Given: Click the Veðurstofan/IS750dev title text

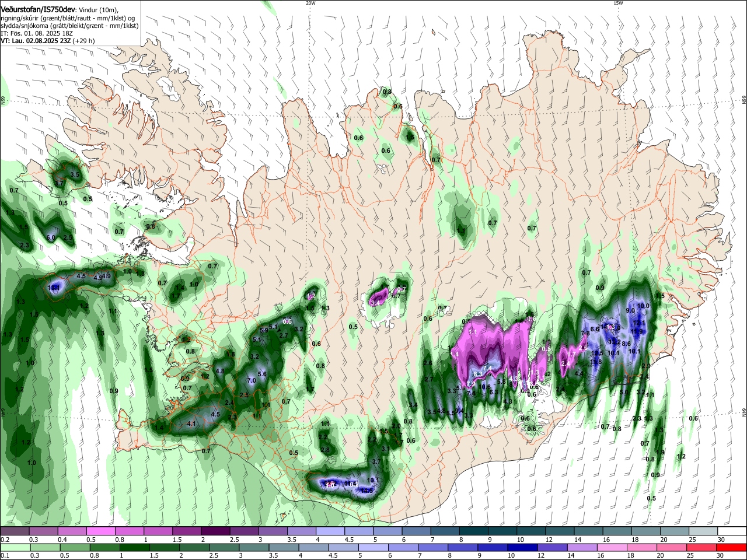Looking at the screenshot, I should pos(37,10).
